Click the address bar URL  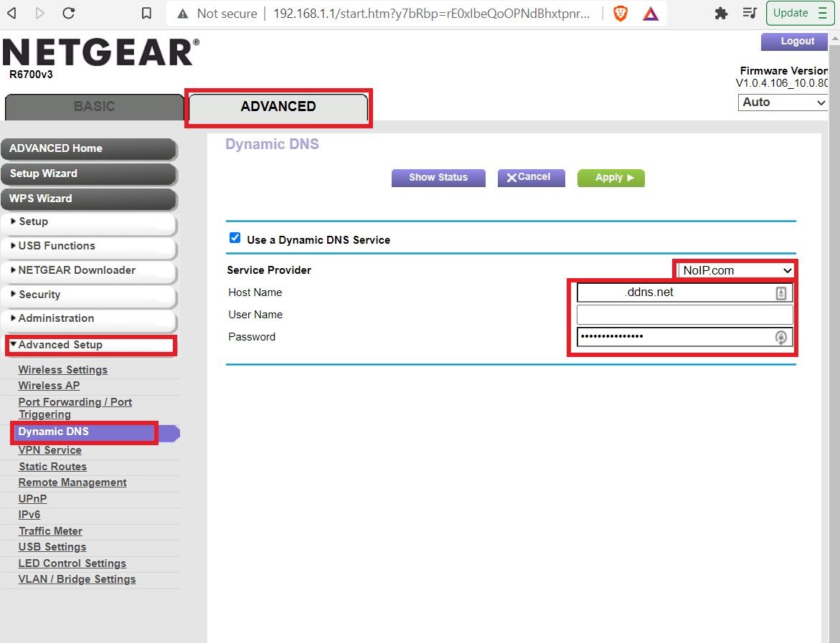click(x=431, y=14)
